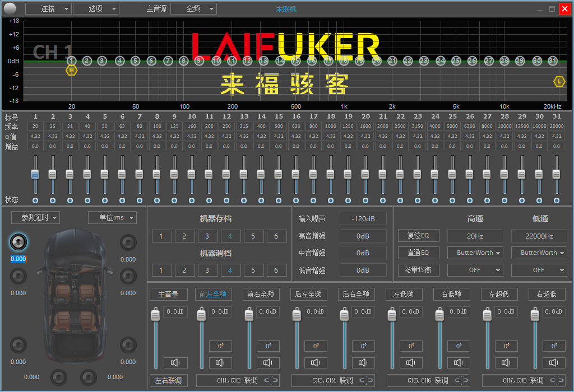The width and height of the screenshot is (574, 392).
Task: Click the 高通 20Hz frequency field
Action: [475, 236]
